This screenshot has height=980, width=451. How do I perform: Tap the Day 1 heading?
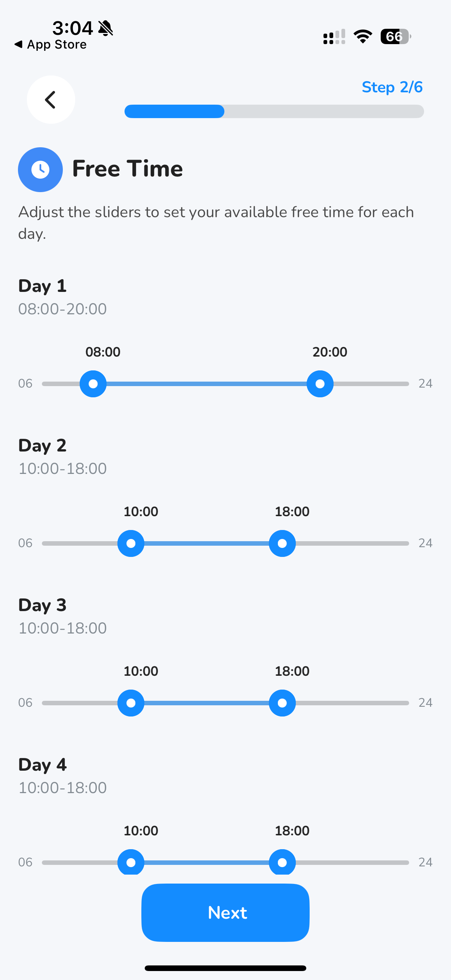[43, 286]
